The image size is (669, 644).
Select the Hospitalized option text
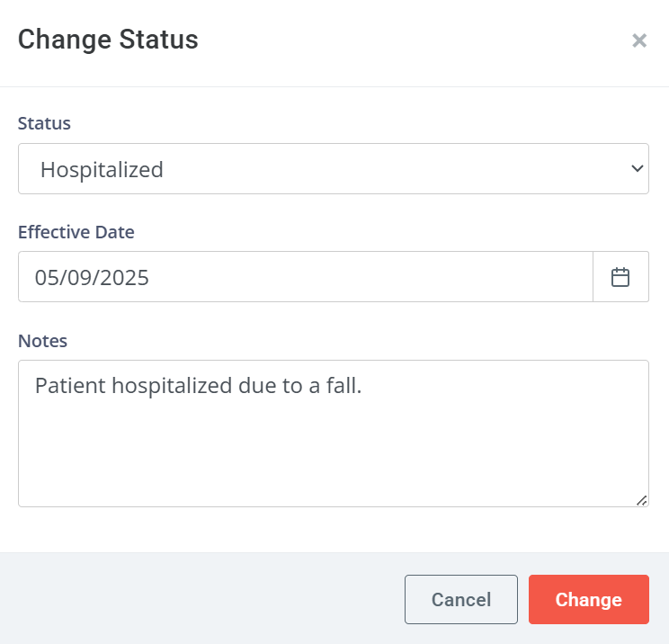click(x=102, y=169)
